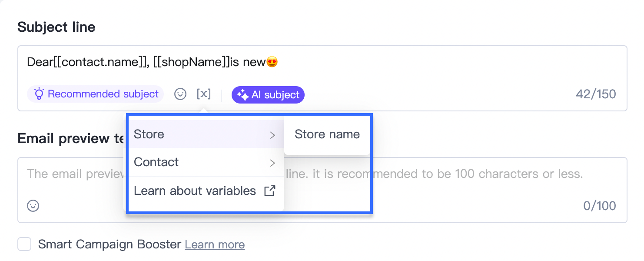Select Store in the variables menu

[149, 134]
